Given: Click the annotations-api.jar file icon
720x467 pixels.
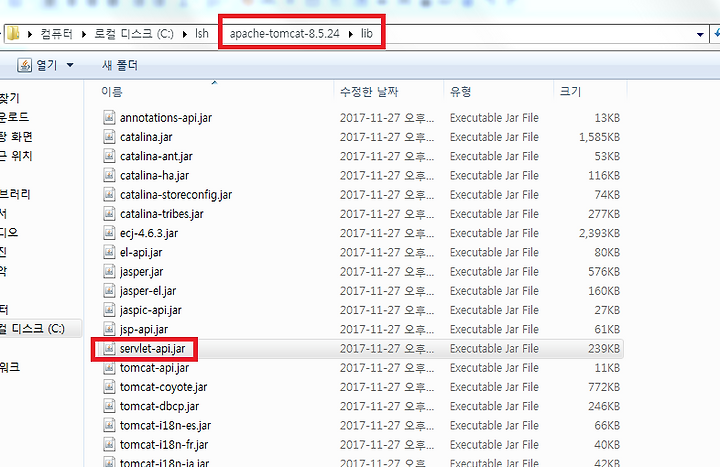Looking at the screenshot, I should pyautogui.click(x=109, y=118).
